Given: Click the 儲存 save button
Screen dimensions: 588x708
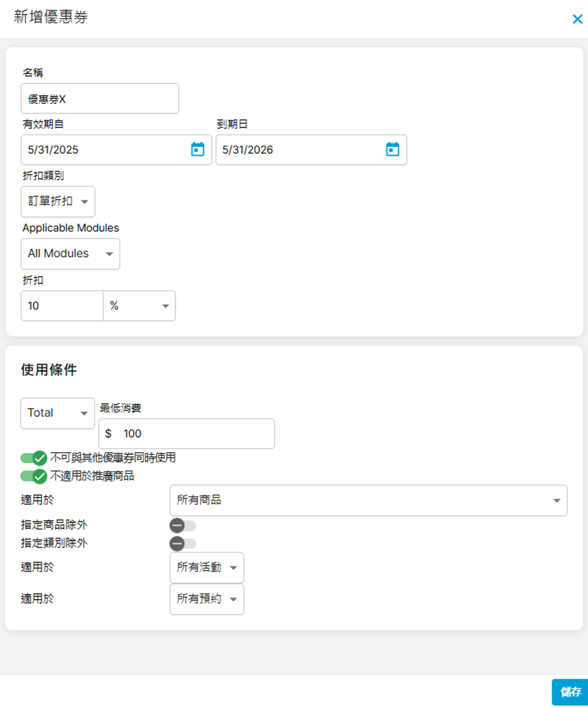Looking at the screenshot, I should point(570,692).
